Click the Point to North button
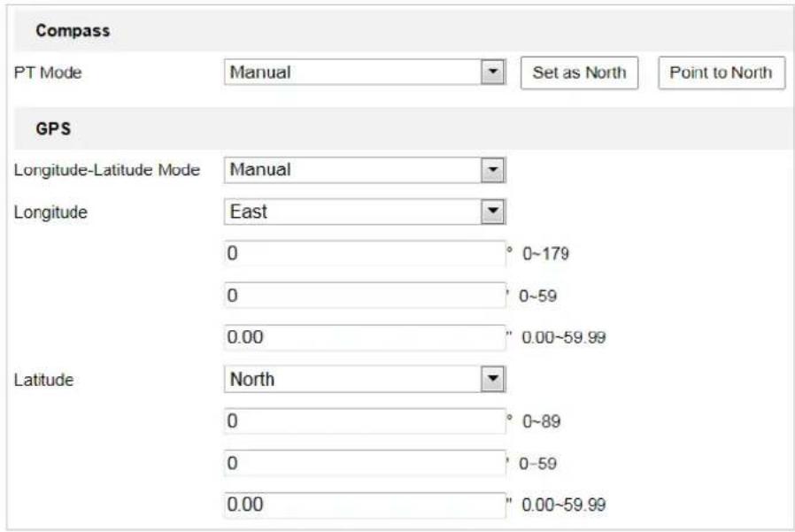The height and width of the screenshot is (532, 795). (721, 73)
